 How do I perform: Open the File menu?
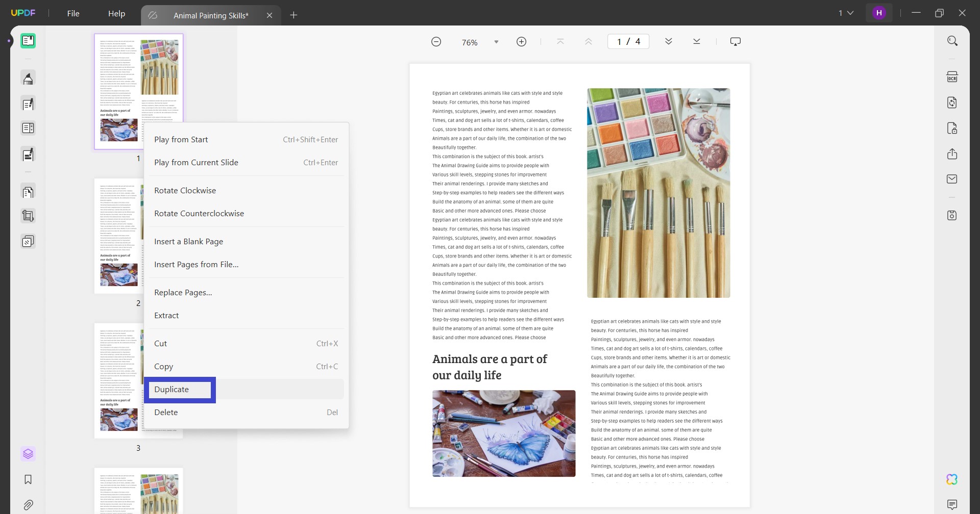pos(73,14)
